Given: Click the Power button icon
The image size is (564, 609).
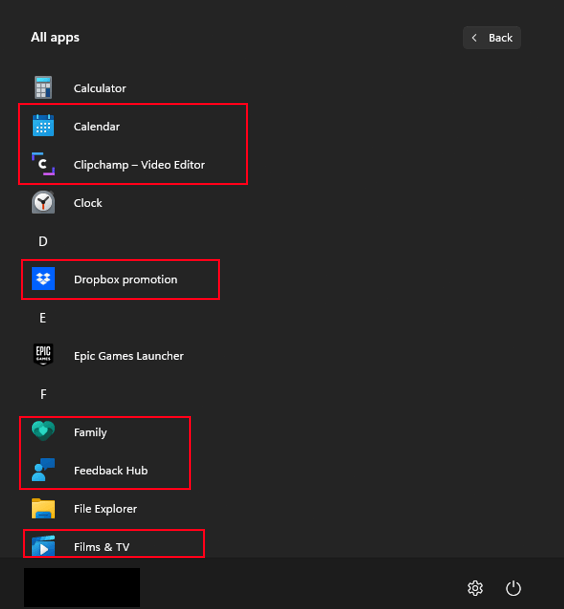Looking at the screenshot, I should (x=513, y=588).
